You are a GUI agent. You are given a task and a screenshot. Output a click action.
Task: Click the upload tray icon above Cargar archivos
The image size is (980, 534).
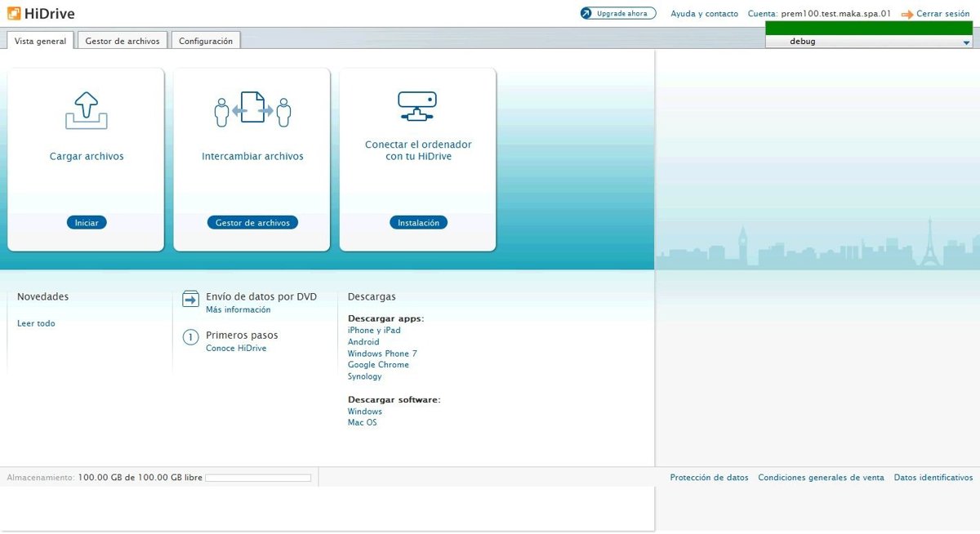(86, 109)
